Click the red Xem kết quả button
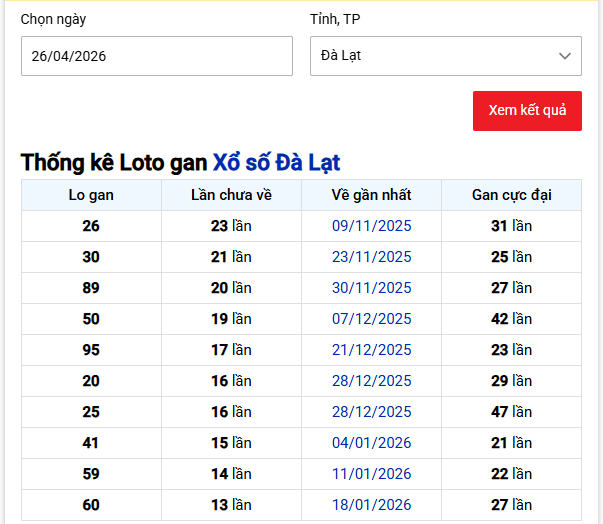The image size is (603, 524). pyautogui.click(x=527, y=111)
